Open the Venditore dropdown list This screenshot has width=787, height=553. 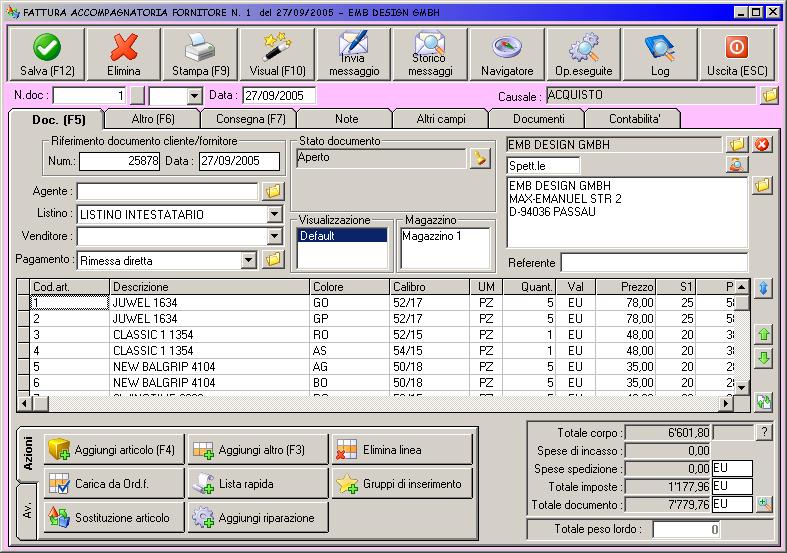[x=275, y=237]
